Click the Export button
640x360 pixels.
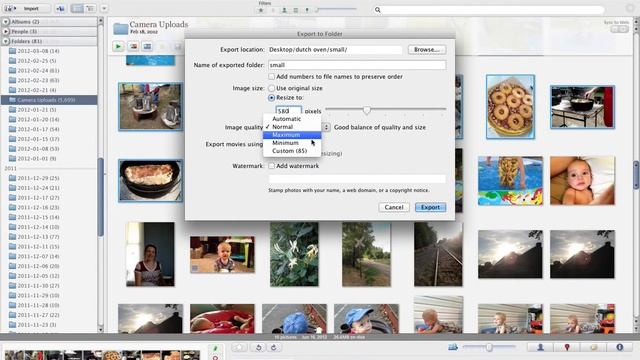[x=430, y=207]
